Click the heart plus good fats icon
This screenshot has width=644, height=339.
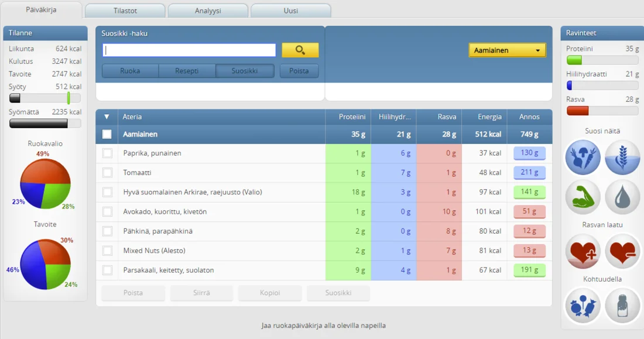click(x=583, y=251)
